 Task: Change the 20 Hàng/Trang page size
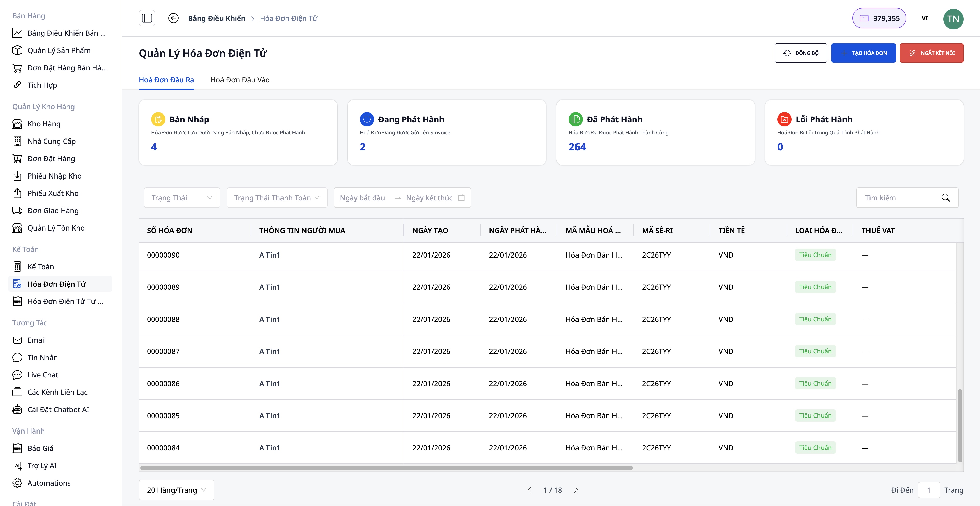click(176, 490)
